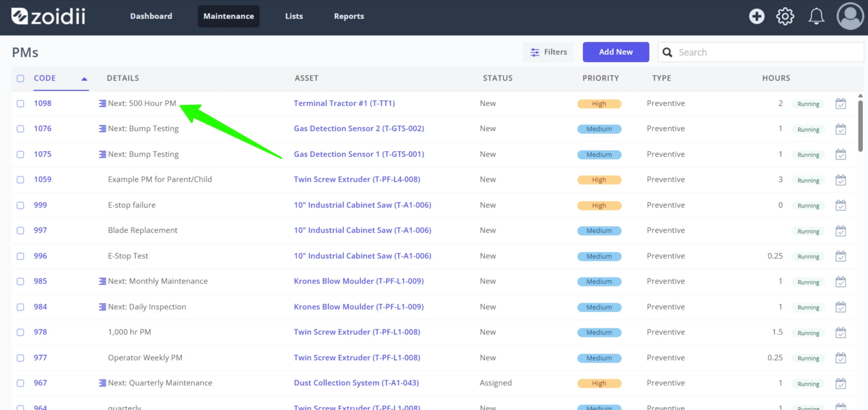This screenshot has width=868, height=410.
Task: Toggle the select-all checkbox in header
Action: tap(20, 79)
